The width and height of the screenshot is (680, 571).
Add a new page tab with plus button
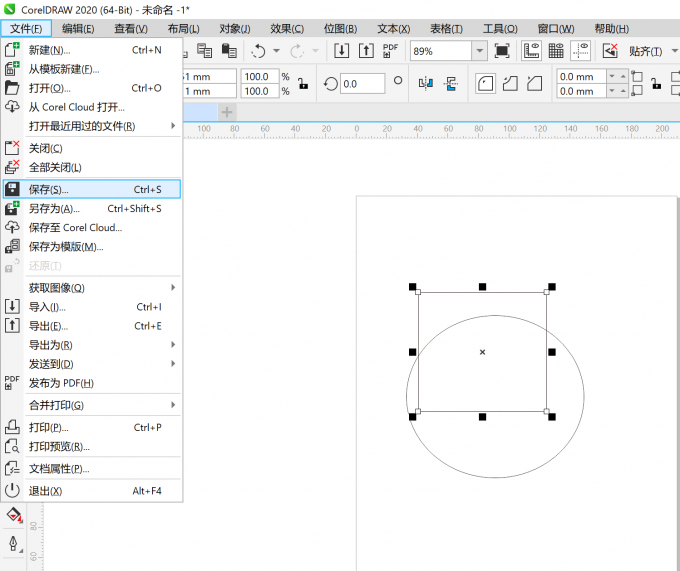227,112
